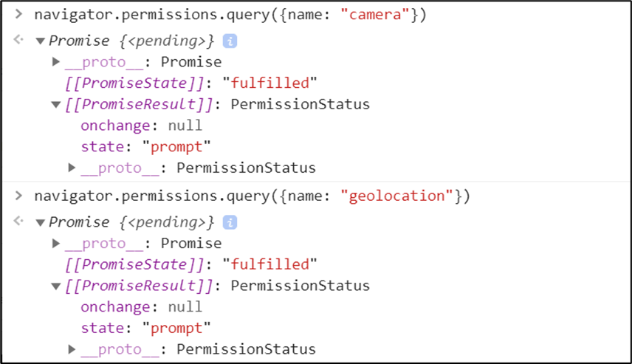Click the output arrow icon of the camera result
Image resolution: width=632 pixels, height=364 pixels.
click(18, 41)
